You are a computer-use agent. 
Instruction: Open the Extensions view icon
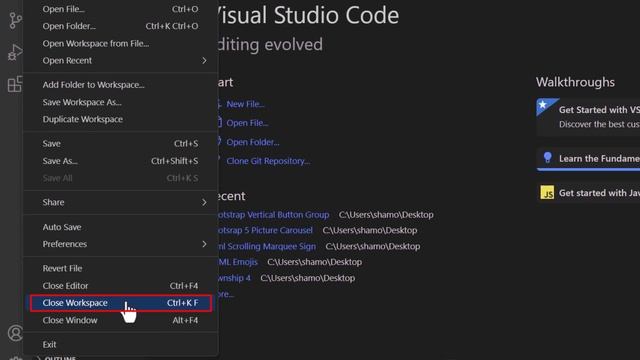click(15, 84)
